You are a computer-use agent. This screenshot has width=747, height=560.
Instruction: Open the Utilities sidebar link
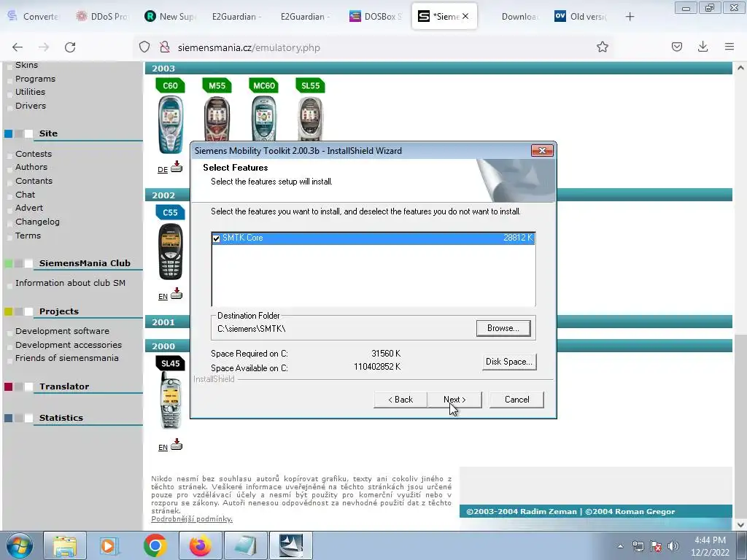click(30, 92)
